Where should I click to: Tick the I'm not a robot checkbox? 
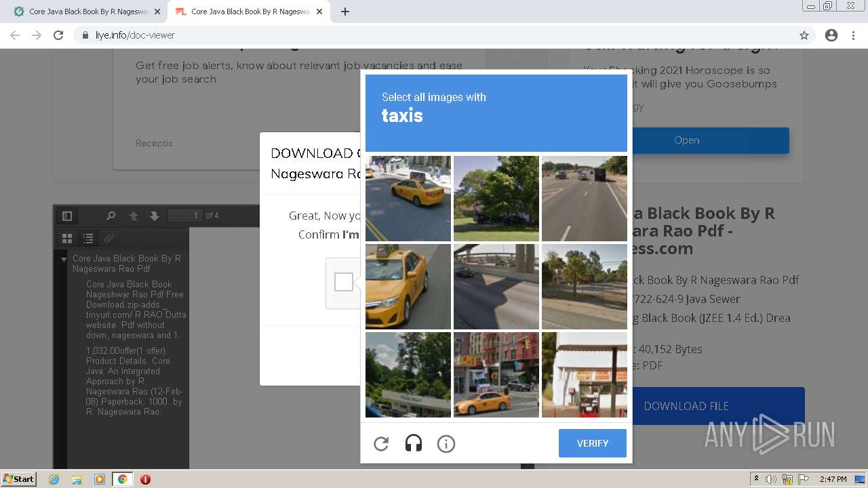tap(344, 282)
